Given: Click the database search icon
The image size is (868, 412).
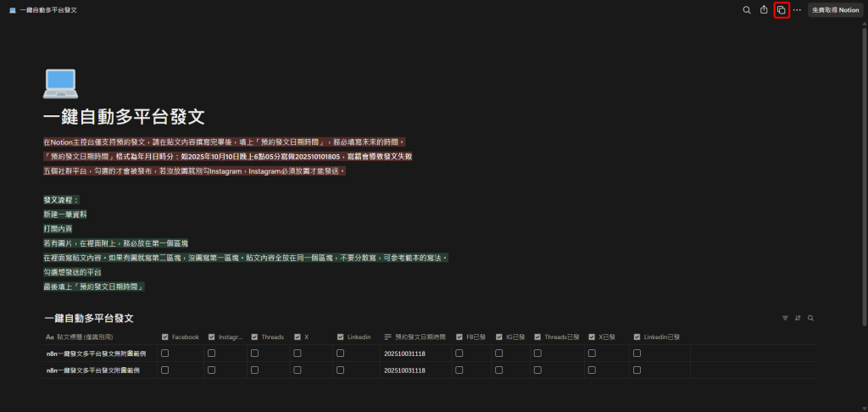Looking at the screenshot, I should tap(810, 318).
